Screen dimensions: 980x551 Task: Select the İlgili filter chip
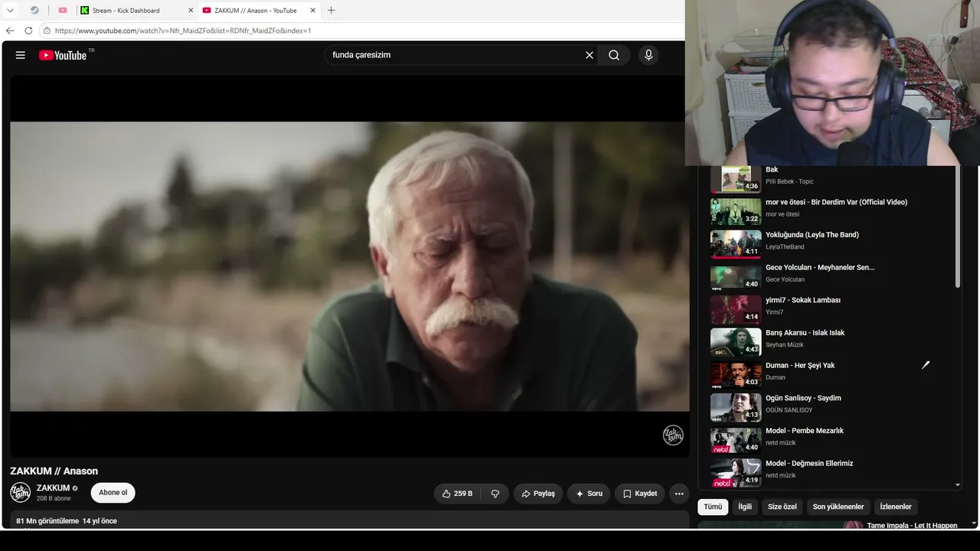[x=745, y=507]
